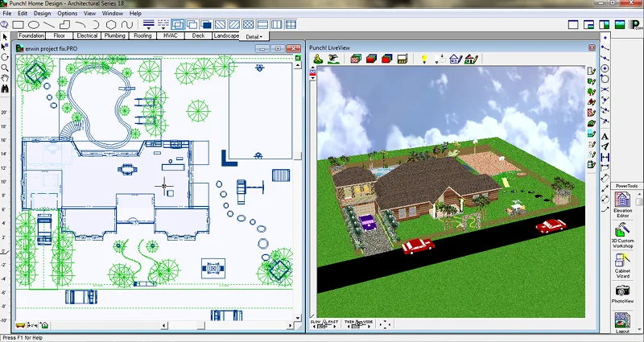This screenshot has height=342, width=644.
Task: Adjust the Thin-Wide view angle slider
Action: click(x=358, y=324)
